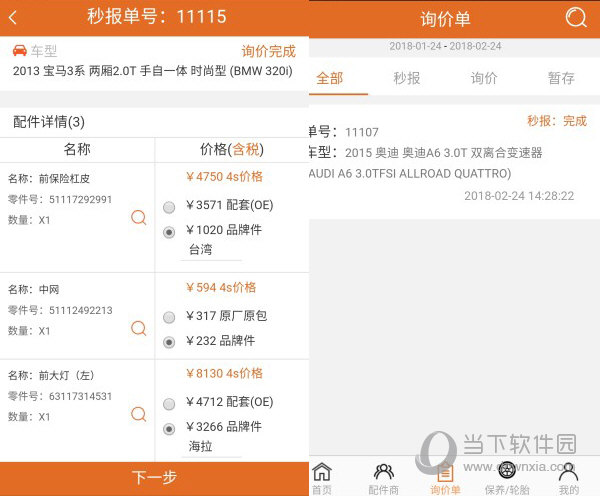Tap the 海拉 brand field
Image resolution: width=600 pixels, height=496 pixels.
pos(211,447)
